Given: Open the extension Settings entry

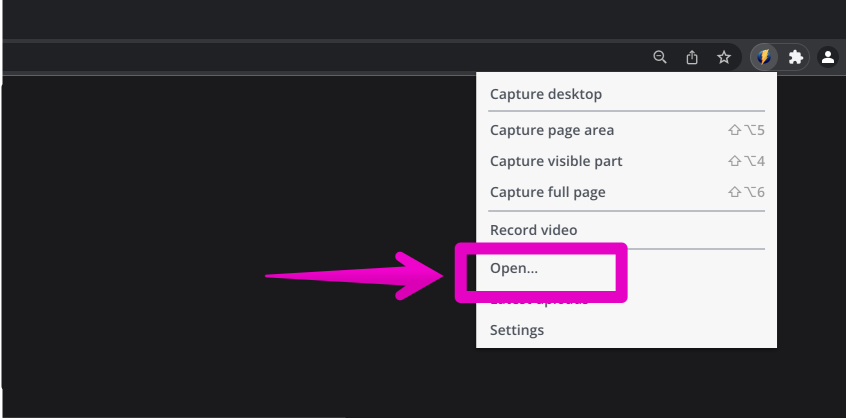Looking at the screenshot, I should point(517,330).
